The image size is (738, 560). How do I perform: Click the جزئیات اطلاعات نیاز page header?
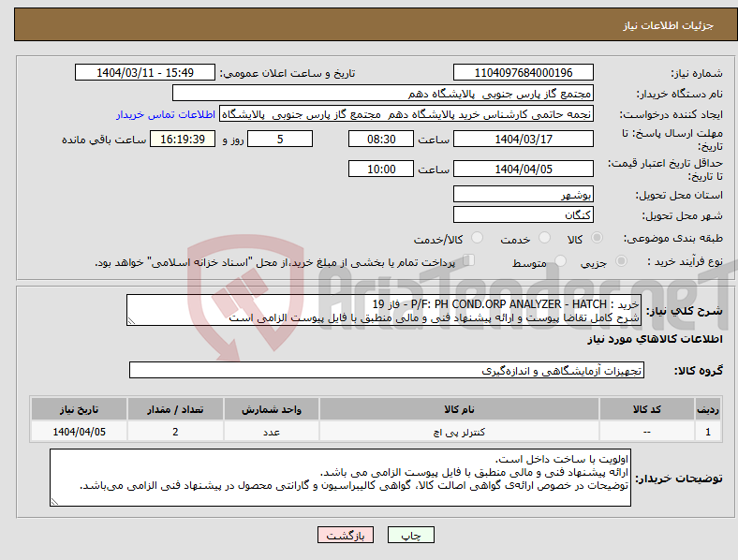click(x=669, y=25)
